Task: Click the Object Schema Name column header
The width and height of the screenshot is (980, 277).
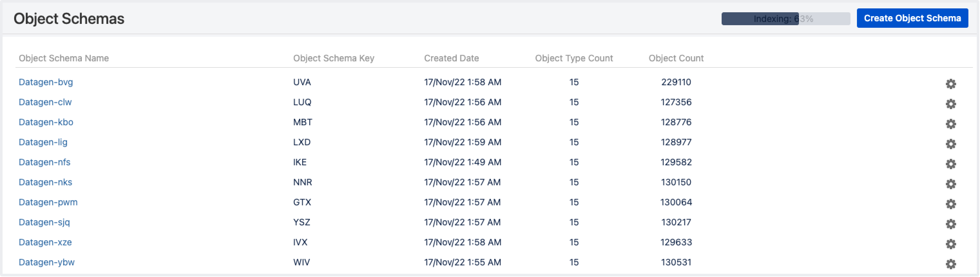Action: pyautogui.click(x=63, y=58)
